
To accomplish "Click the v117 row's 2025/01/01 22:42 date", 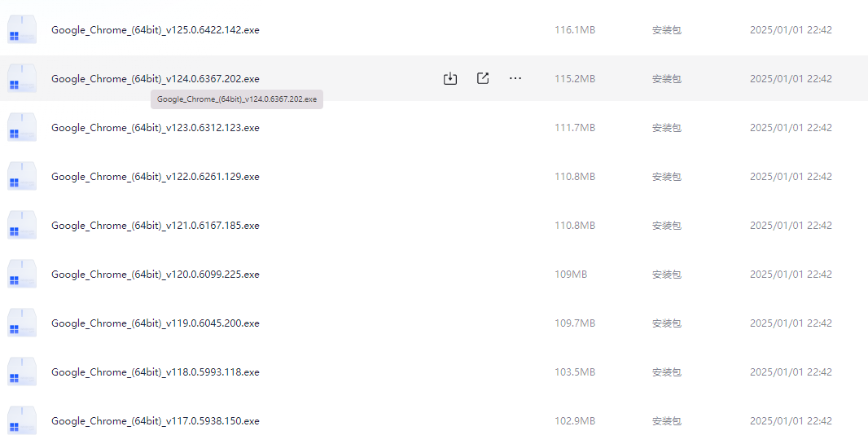I will pos(791,421).
